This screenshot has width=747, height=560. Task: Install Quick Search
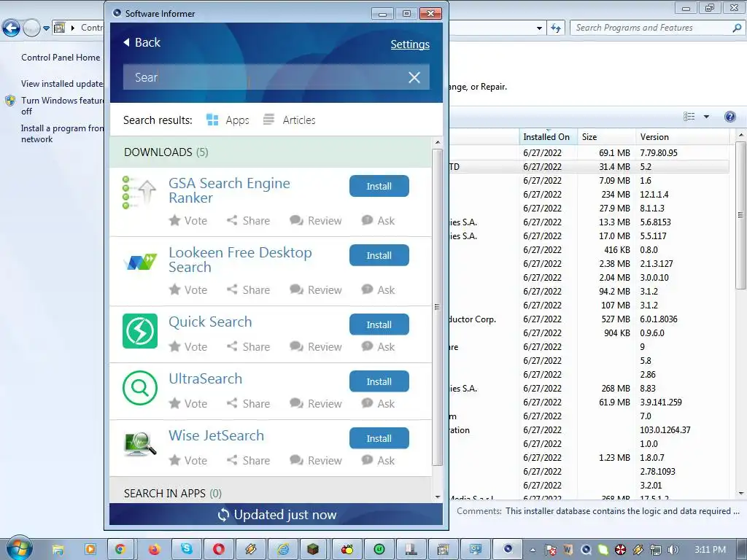point(379,324)
